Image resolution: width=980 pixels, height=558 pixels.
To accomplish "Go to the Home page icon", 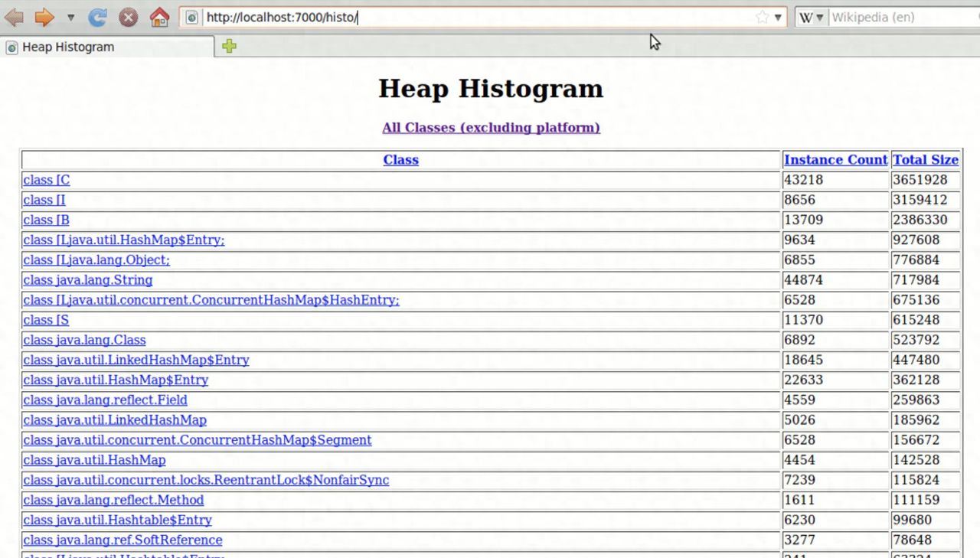I will pyautogui.click(x=159, y=17).
